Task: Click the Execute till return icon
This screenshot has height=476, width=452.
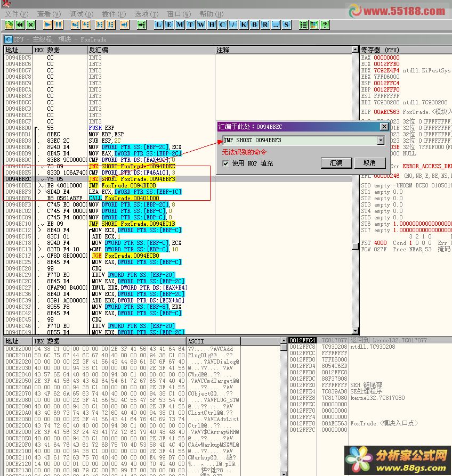Action: pos(124,25)
